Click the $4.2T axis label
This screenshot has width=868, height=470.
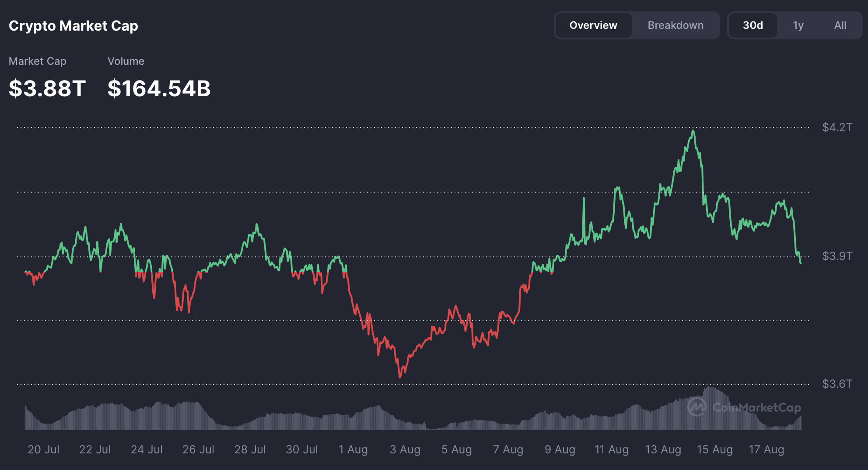837,127
